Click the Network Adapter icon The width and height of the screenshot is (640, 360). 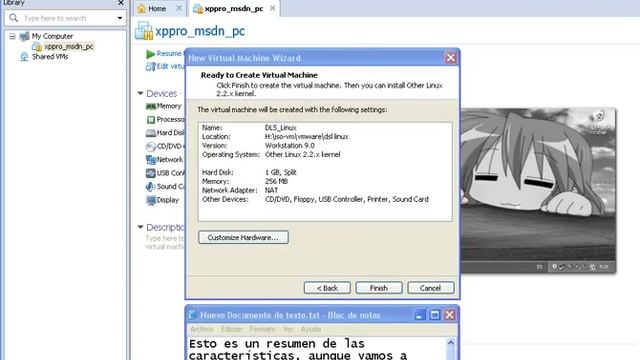(x=151, y=160)
